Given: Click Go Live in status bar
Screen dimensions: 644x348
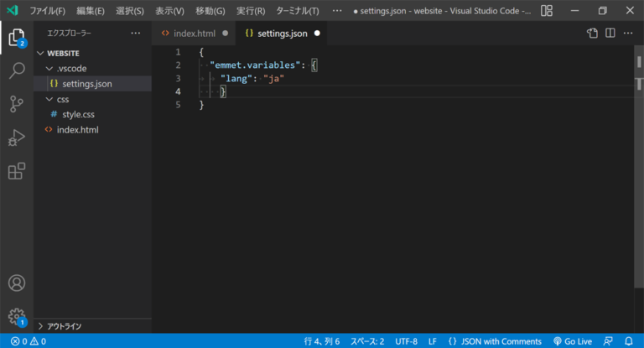Looking at the screenshot, I should [x=572, y=341].
